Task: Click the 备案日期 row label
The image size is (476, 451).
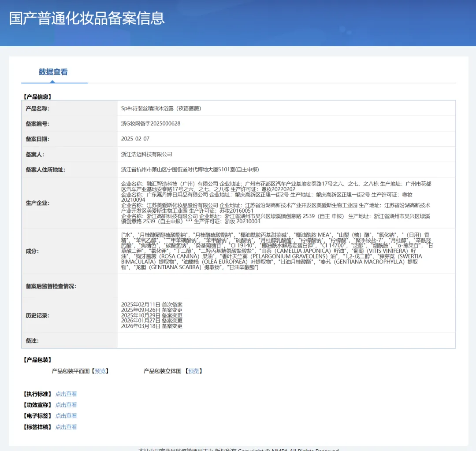Action: [37, 139]
